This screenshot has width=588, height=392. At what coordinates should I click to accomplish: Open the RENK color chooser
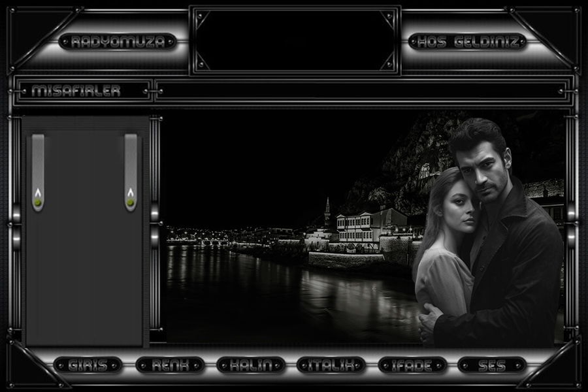tap(170, 365)
